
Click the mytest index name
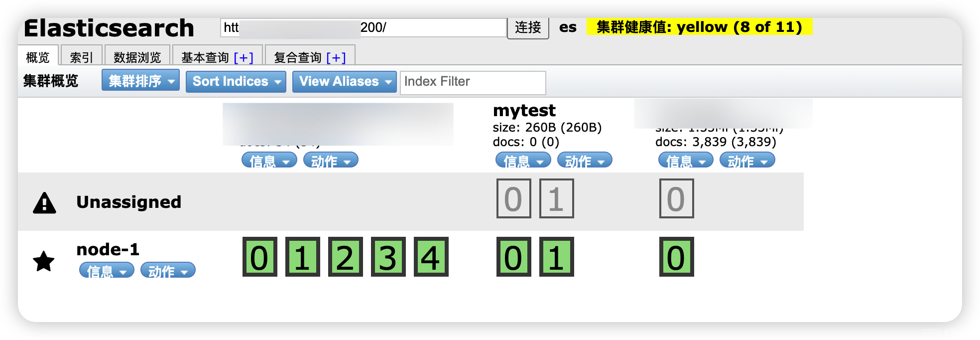[524, 111]
